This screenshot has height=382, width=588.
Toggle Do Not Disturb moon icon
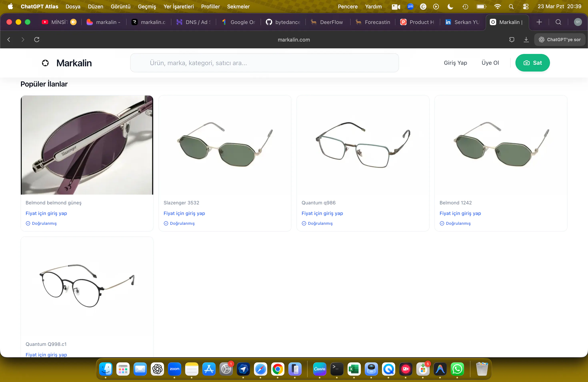point(450,6)
